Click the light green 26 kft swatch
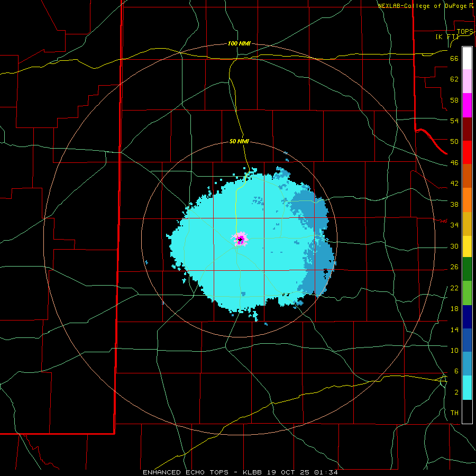The image size is (476, 476). point(467,293)
